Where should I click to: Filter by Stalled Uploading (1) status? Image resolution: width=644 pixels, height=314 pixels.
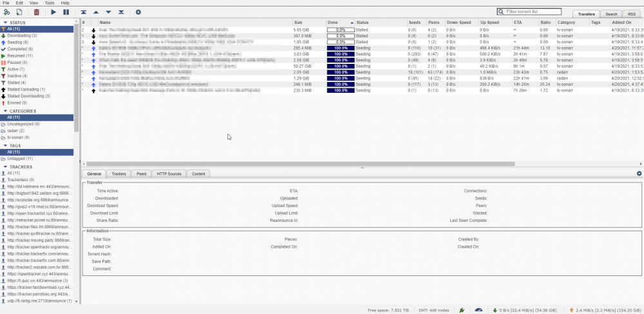point(26,89)
